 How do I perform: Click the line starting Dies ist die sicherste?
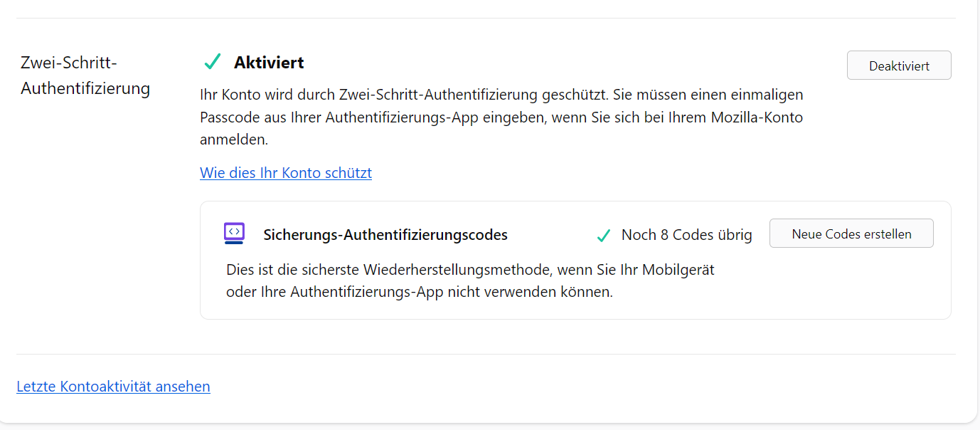[x=470, y=270]
